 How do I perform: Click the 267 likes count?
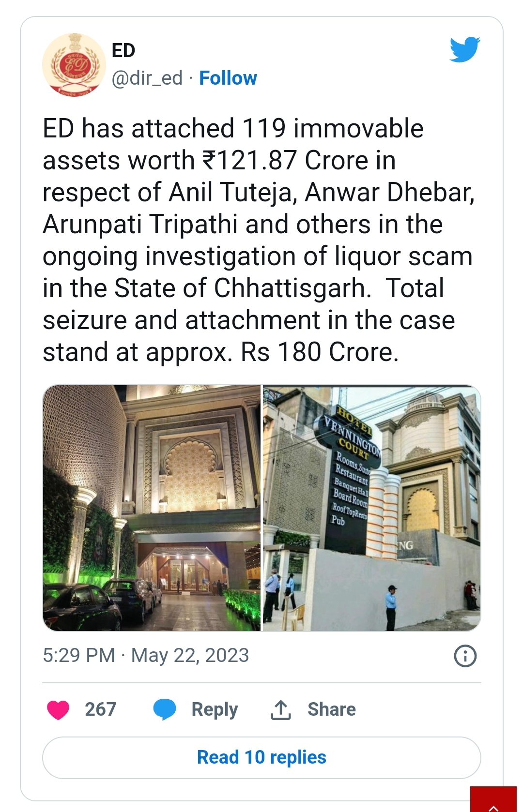pos(101,709)
